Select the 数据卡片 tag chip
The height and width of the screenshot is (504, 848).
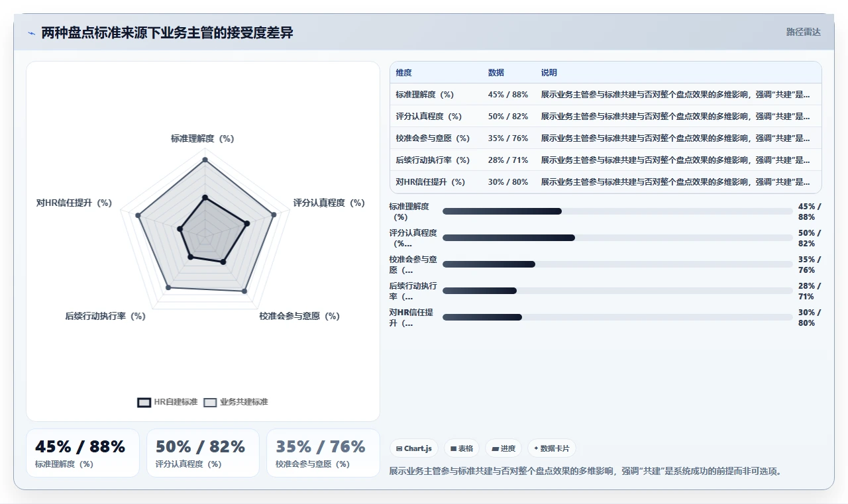551,448
